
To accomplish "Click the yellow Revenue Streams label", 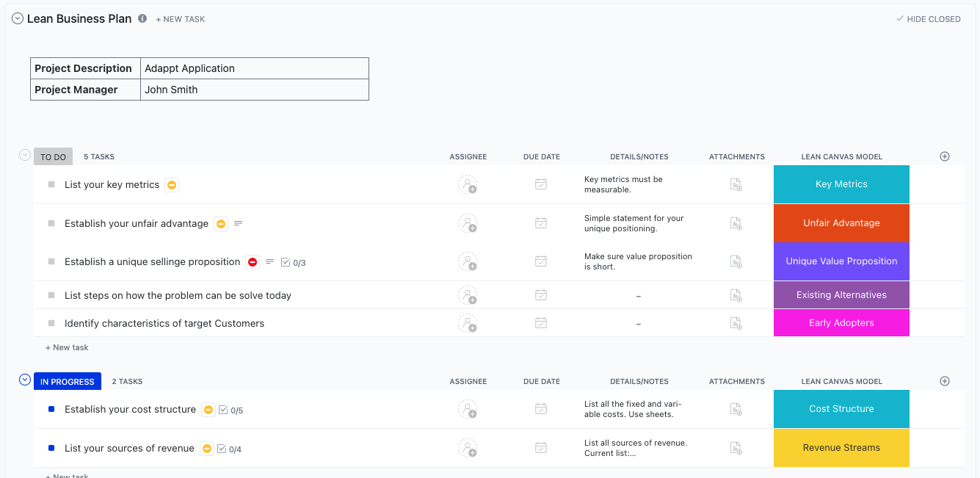I will pyautogui.click(x=841, y=448).
